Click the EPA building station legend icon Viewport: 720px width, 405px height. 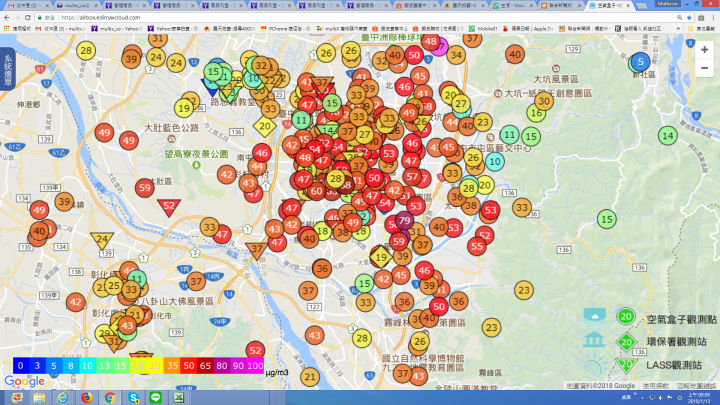tap(595, 340)
